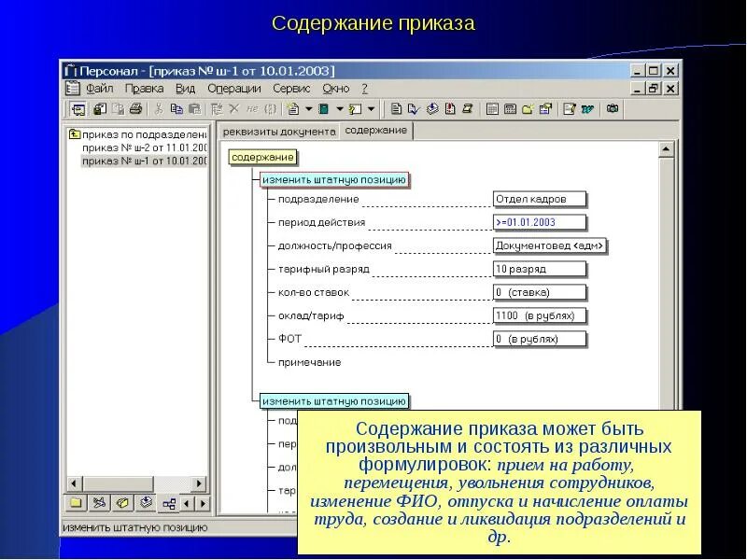Select приказ № ш-1 от 10.01 item
The height and width of the screenshot is (560, 747).
tap(145, 161)
